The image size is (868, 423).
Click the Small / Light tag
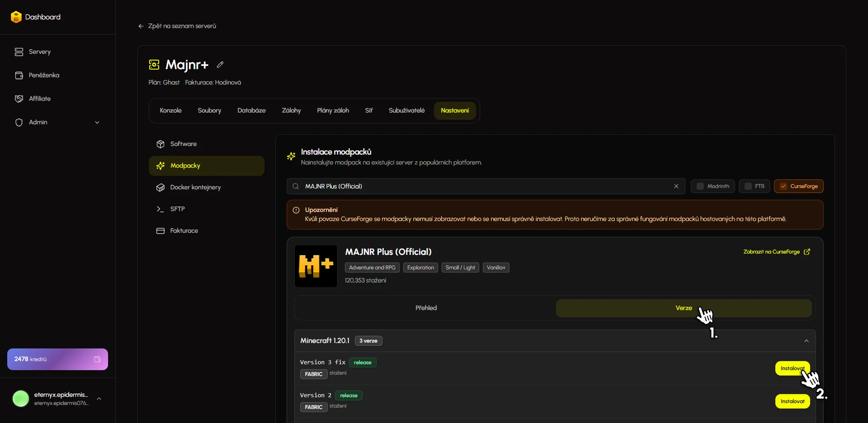[460, 268]
